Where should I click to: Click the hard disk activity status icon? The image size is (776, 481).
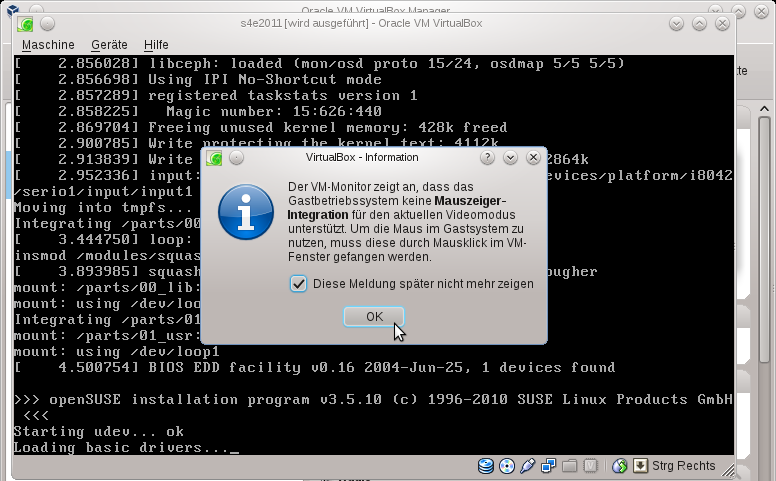pos(485,466)
